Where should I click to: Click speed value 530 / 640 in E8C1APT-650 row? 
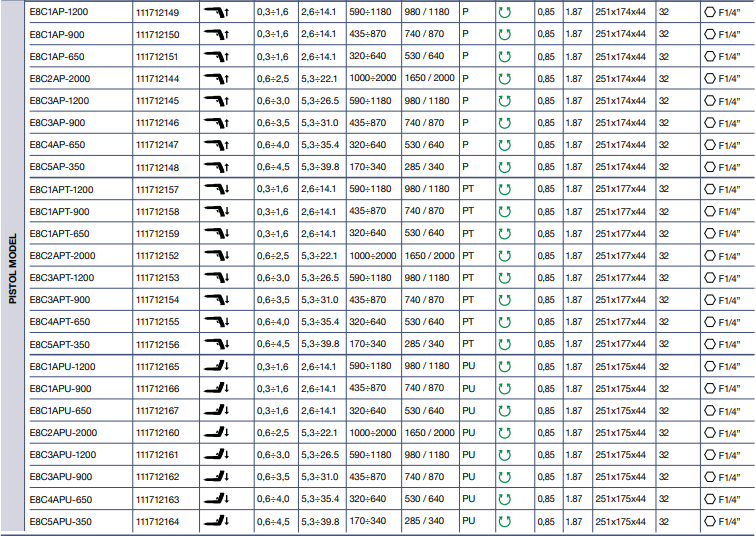coord(424,233)
